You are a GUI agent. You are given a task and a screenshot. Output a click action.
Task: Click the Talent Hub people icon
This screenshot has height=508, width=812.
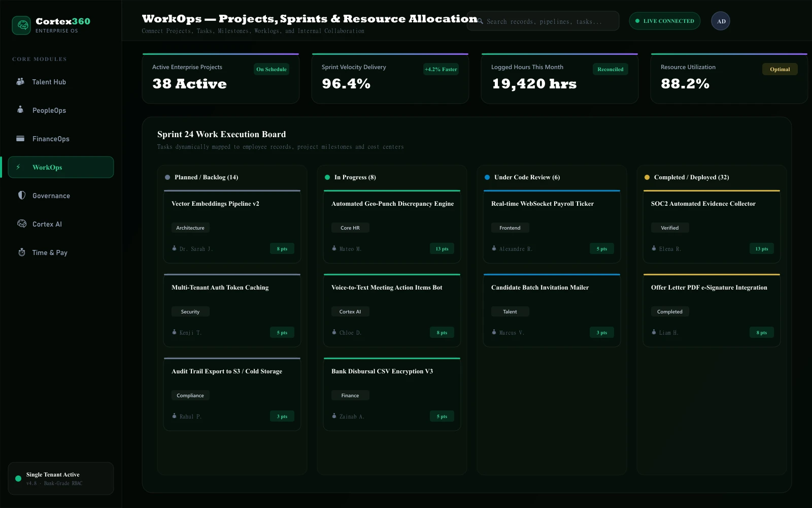tap(20, 81)
